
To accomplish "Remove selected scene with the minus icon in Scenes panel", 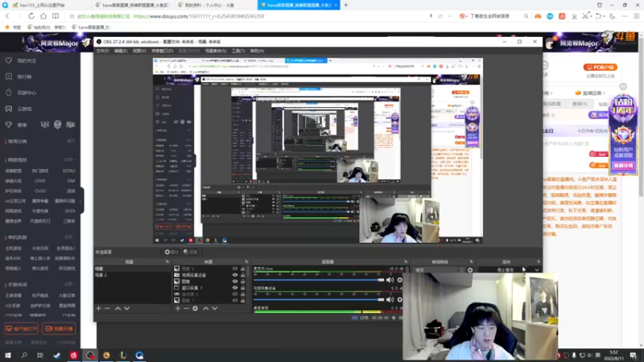I will pos(107,308).
